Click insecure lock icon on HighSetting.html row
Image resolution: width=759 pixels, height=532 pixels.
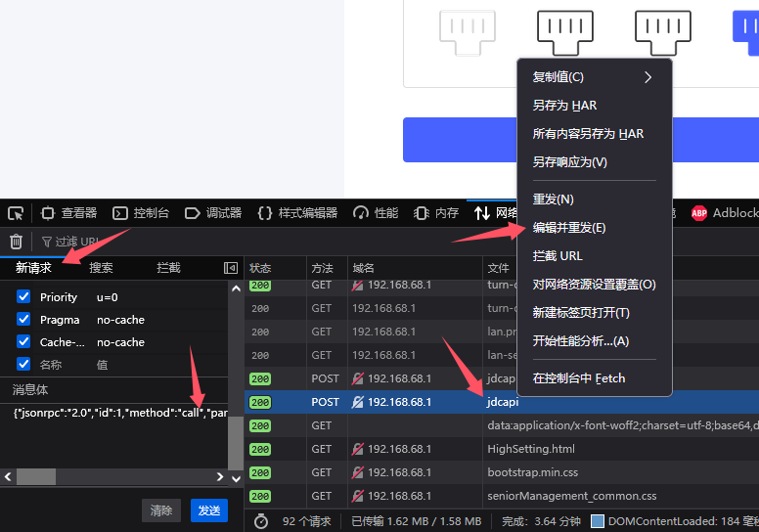[x=358, y=449]
